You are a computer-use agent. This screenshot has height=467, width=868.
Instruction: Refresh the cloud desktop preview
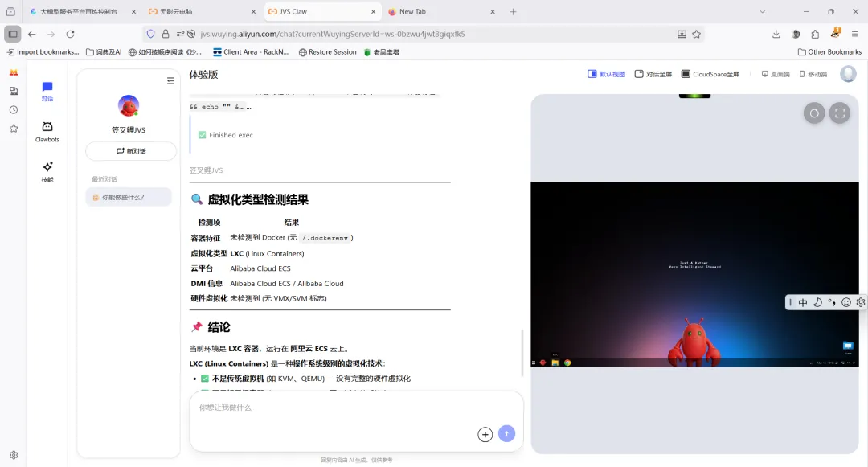coord(814,113)
